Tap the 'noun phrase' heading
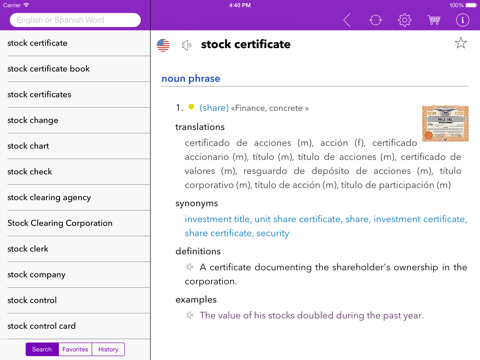The width and height of the screenshot is (480, 360). pyautogui.click(x=191, y=79)
